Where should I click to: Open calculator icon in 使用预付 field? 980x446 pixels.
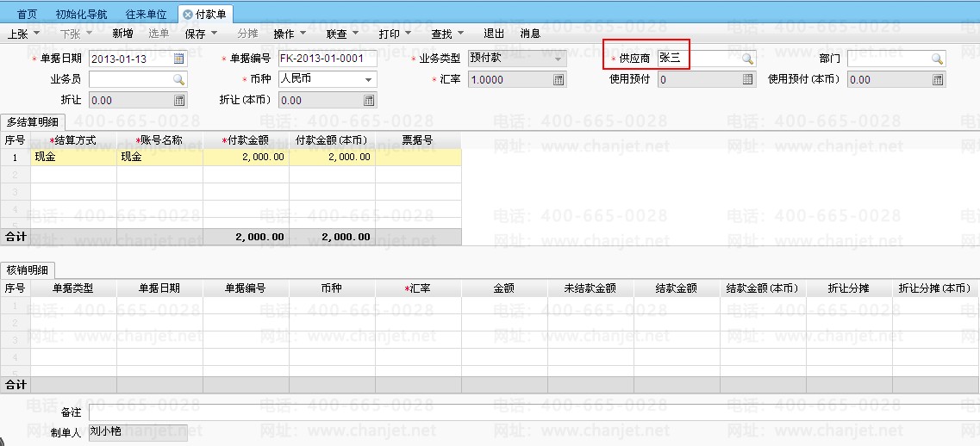(747, 79)
